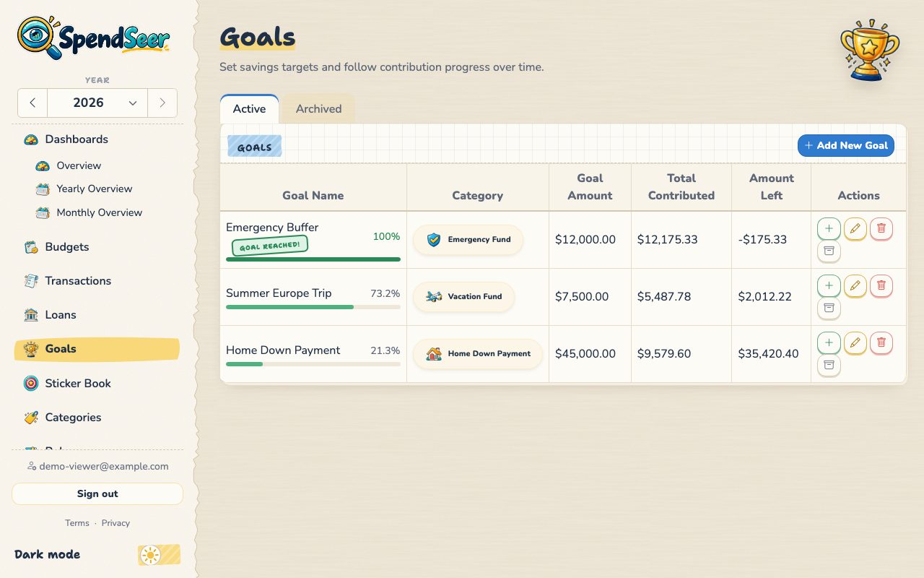Open Dashboards in sidebar
Image resolution: width=924 pixels, height=578 pixels.
click(97, 139)
